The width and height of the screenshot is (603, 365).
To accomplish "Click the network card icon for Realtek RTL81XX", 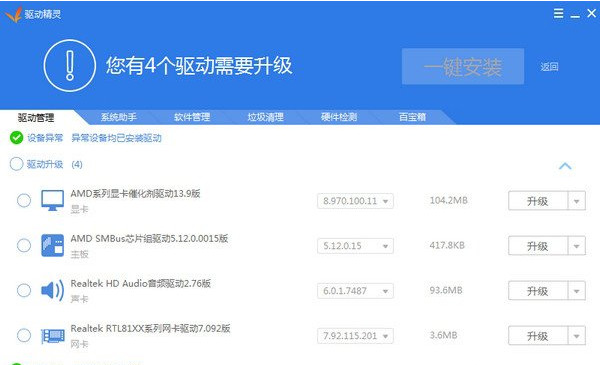I will pos(52,336).
